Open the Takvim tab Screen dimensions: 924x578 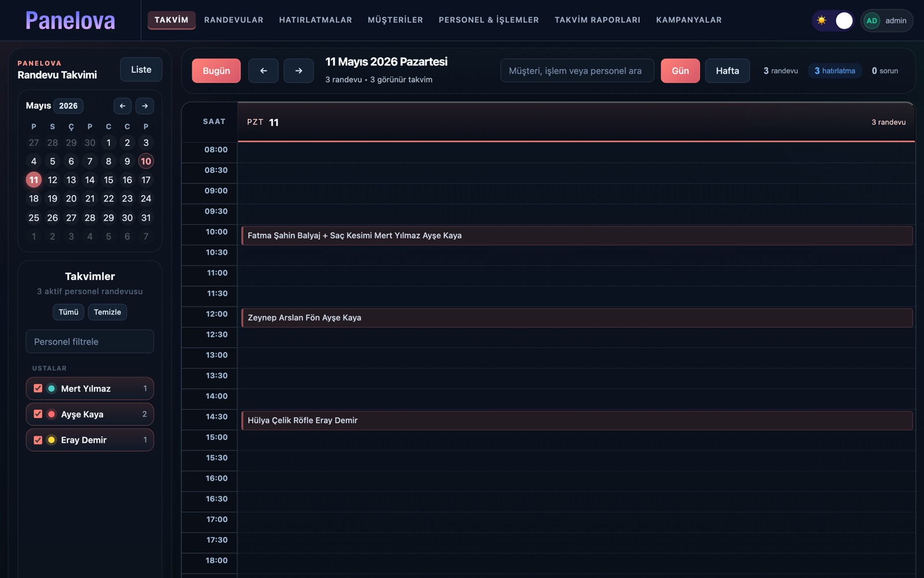click(x=172, y=20)
